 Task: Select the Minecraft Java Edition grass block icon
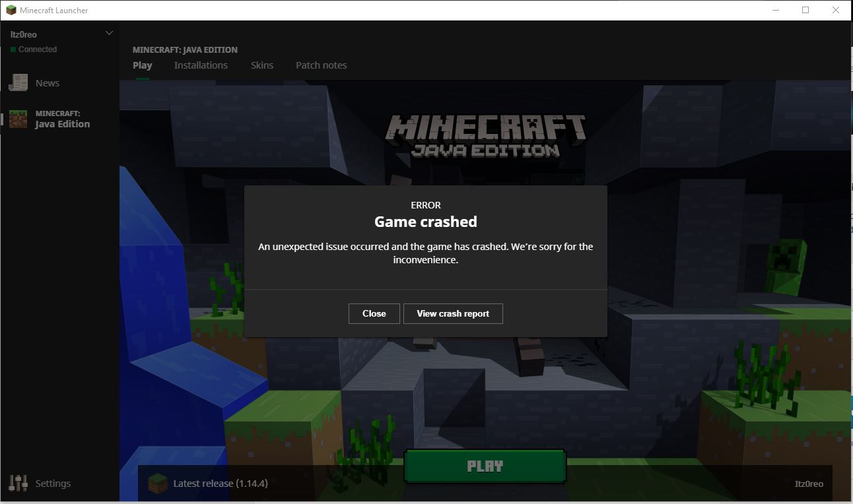click(x=18, y=119)
